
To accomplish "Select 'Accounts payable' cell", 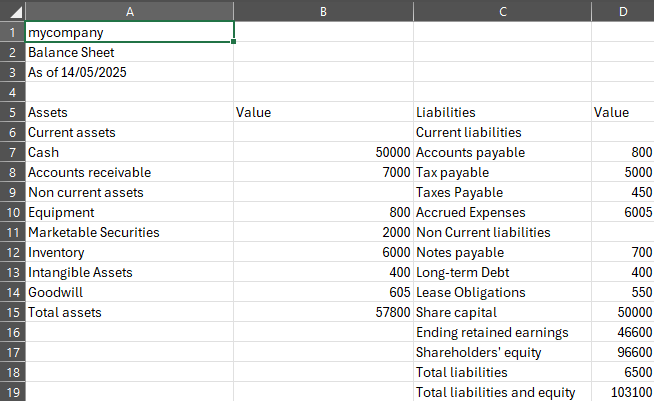I will coord(503,152).
